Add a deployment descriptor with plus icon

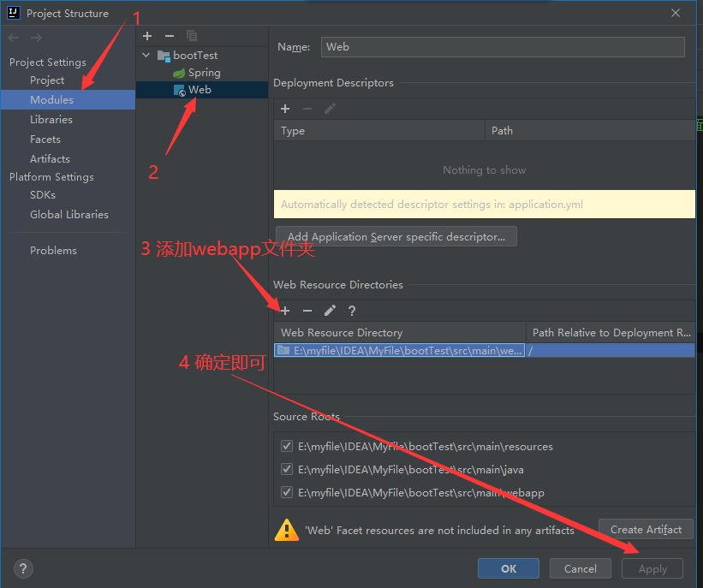click(x=285, y=109)
